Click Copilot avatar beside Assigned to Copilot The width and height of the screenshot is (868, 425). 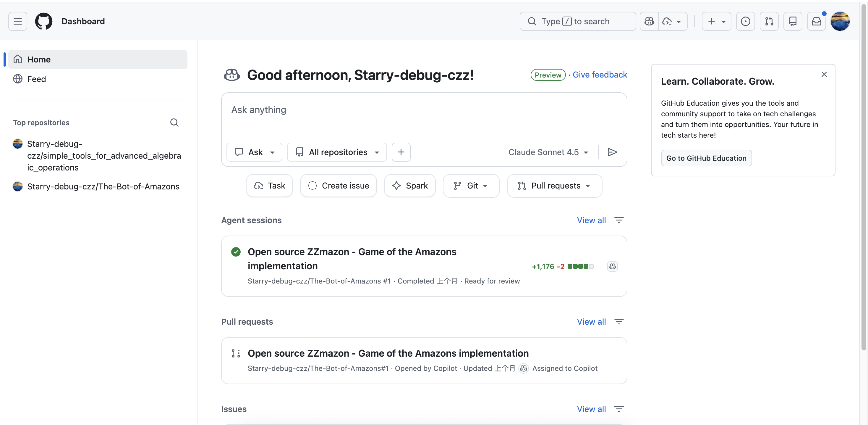click(x=523, y=368)
